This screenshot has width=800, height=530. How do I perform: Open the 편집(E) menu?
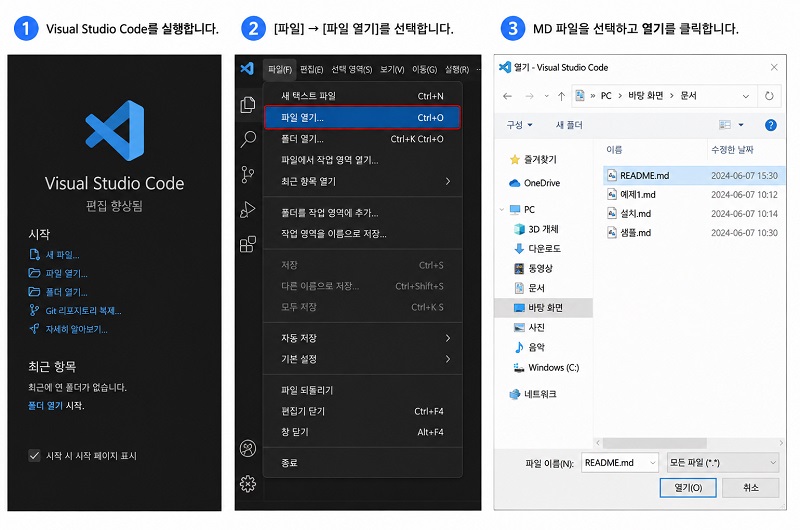tap(311, 69)
